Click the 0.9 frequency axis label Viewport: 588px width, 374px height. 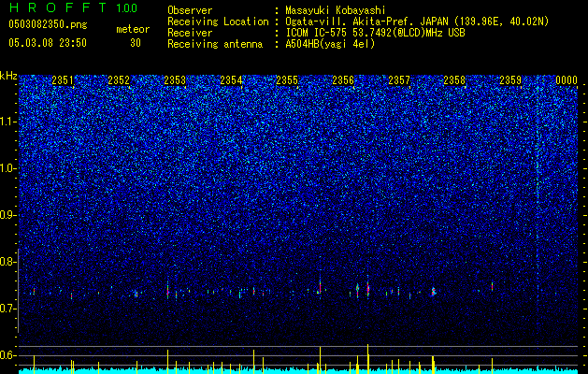8,215
